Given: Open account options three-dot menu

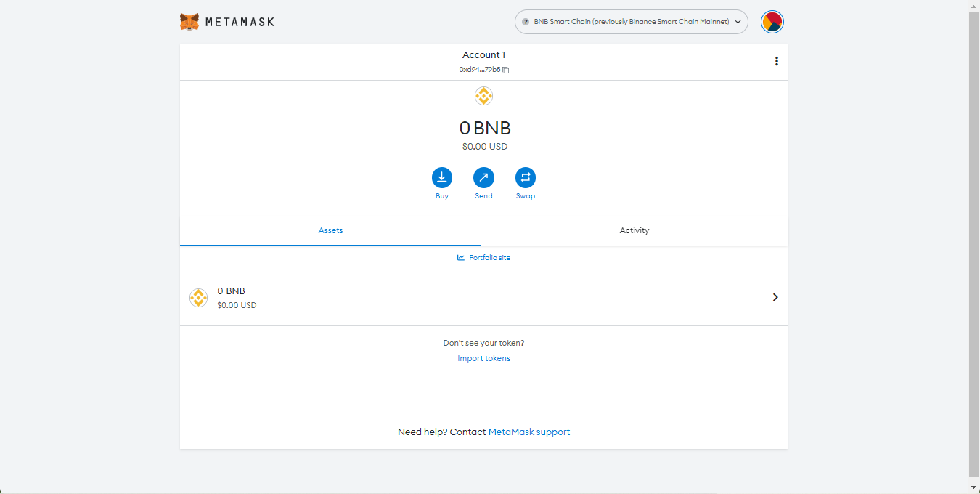Looking at the screenshot, I should (x=776, y=61).
